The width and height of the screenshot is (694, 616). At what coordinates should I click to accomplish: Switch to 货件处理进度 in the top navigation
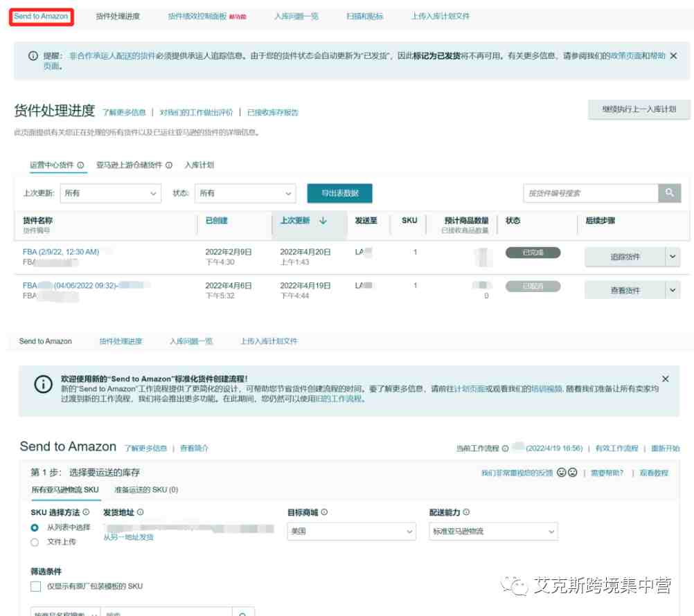pyautogui.click(x=118, y=17)
